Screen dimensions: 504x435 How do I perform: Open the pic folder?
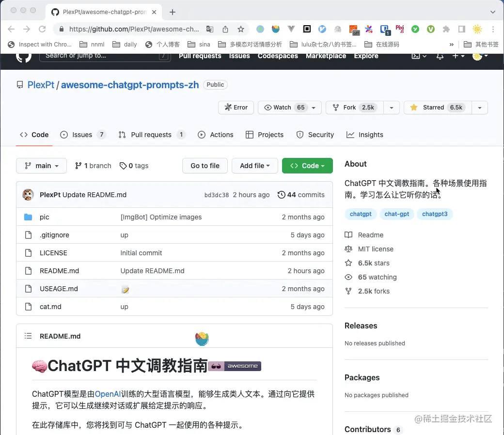(45, 217)
